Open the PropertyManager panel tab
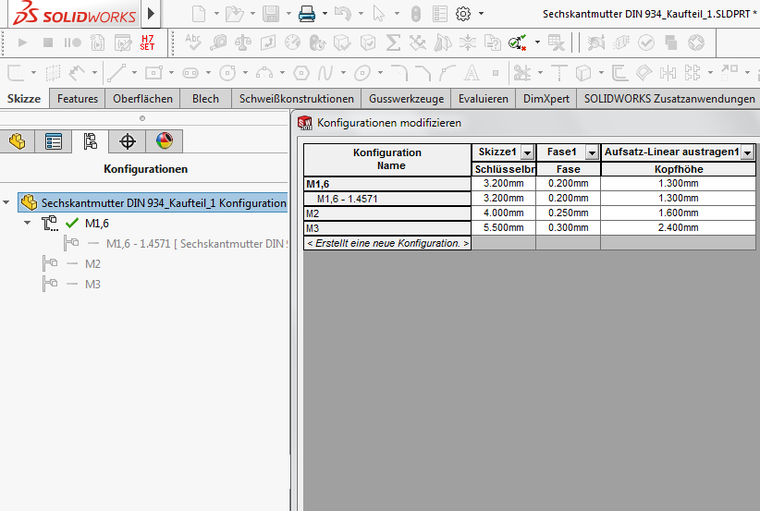 [x=53, y=142]
